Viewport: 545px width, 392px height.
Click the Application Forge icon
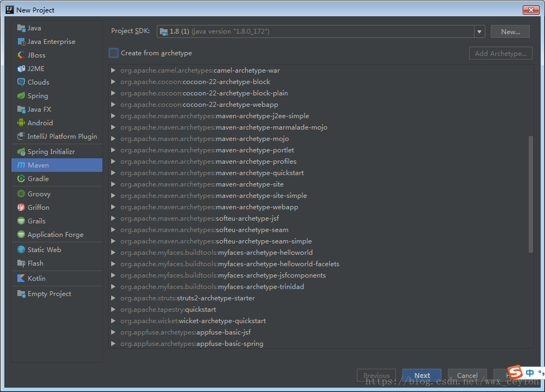coord(21,235)
